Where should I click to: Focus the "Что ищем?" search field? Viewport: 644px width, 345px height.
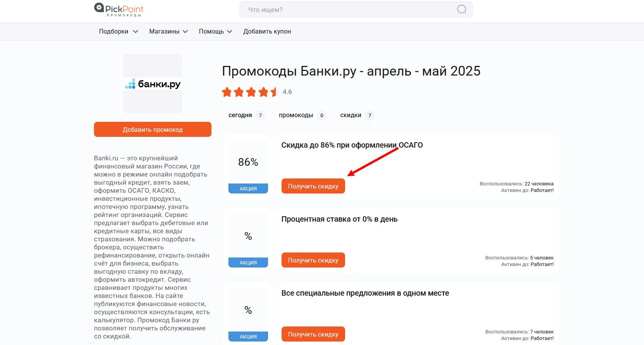point(356,10)
